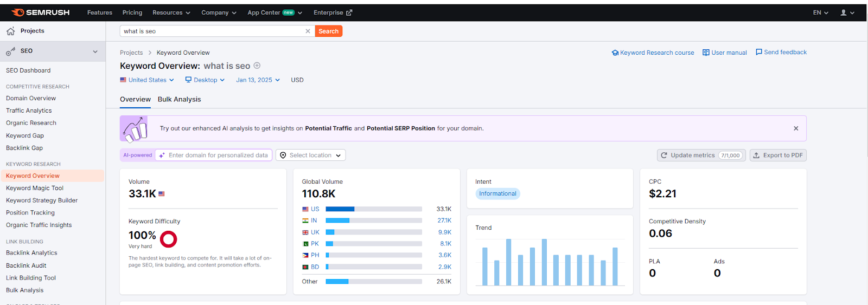
Task: Click the IN global volume bar
Action: point(373,220)
